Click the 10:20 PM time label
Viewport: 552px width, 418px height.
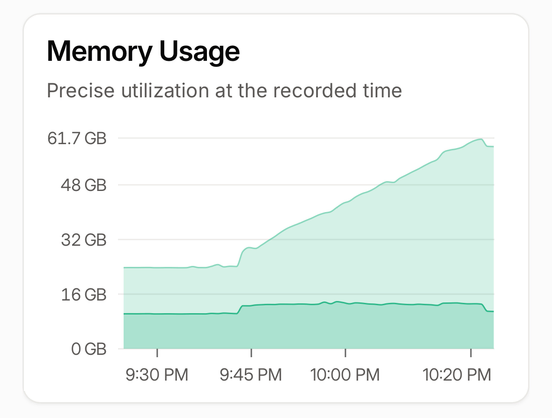(x=457, y=374)
